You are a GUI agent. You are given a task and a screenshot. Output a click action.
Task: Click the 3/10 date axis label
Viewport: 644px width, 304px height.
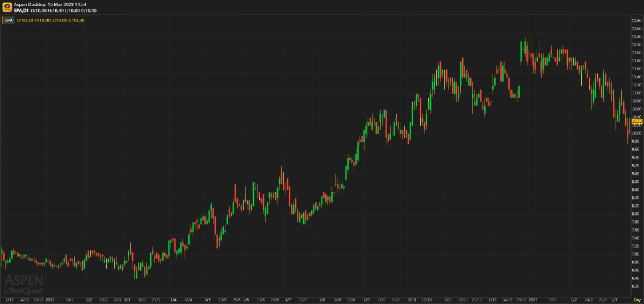[x=412, y=300]
